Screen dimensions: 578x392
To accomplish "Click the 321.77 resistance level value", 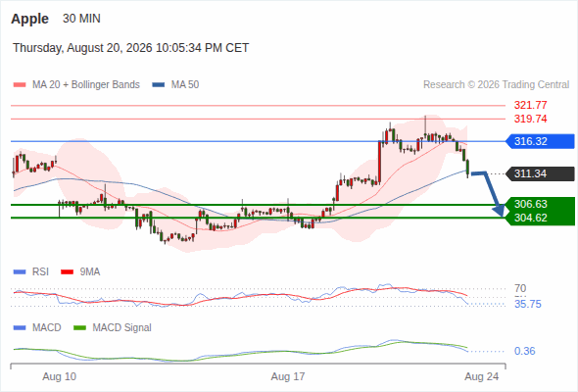I will (530, 105).
